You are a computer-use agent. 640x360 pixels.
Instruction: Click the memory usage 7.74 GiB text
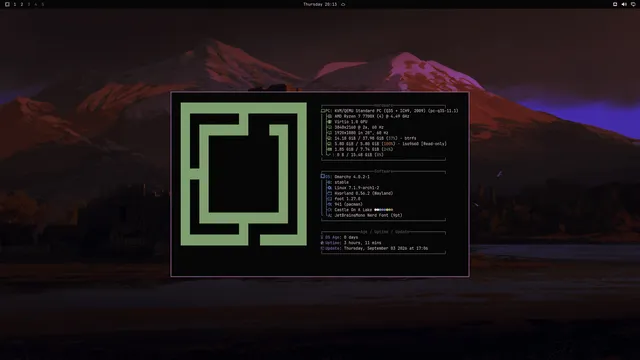coord(364,149)
